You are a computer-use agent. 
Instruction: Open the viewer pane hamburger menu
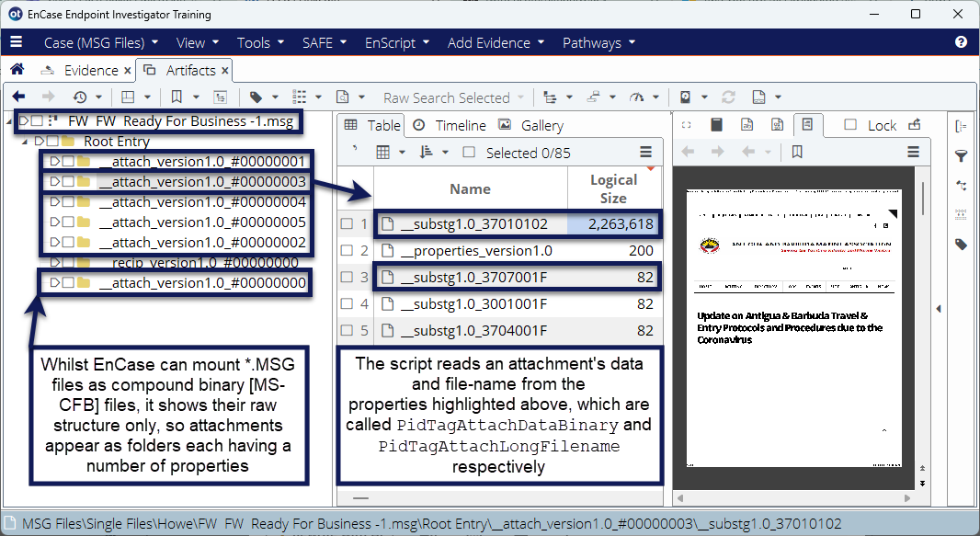[913, 152]
